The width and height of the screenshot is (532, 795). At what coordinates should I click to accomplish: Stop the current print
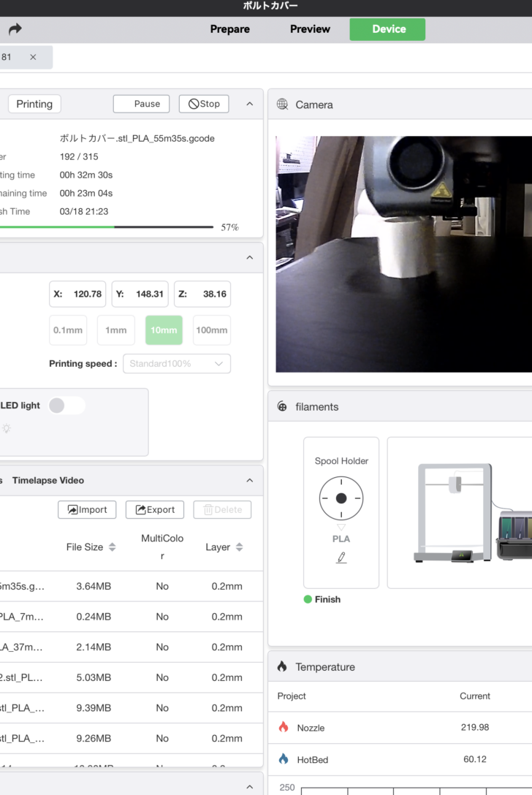click(x=204, y=104)
